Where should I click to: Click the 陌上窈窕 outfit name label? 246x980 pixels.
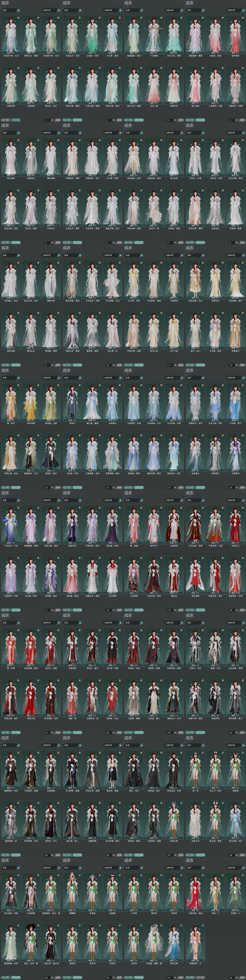(195, 106)
